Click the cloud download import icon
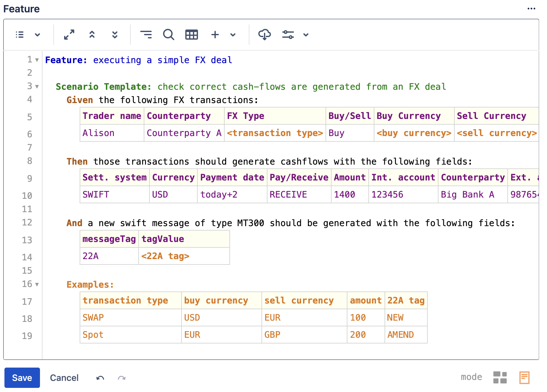 point(265,35)
